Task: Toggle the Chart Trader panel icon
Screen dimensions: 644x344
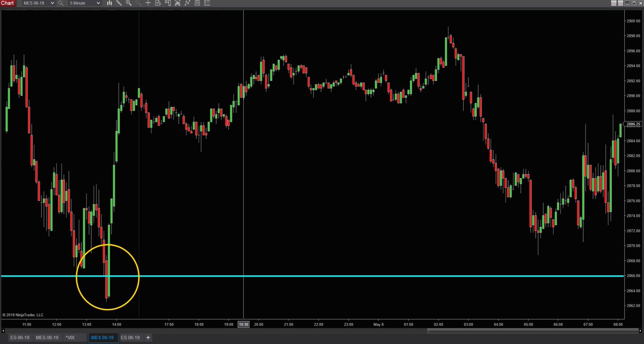Action: tap(167, 3)
